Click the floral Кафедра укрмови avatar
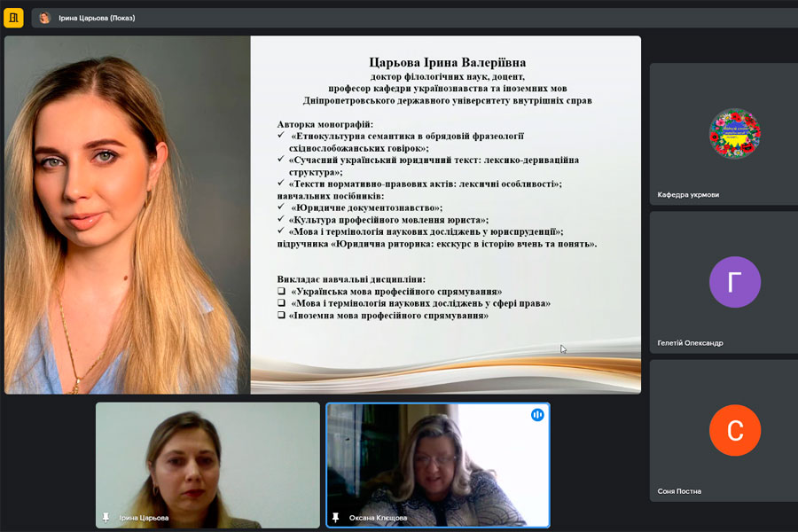Image resolution: width=798 pixels, height=532 pixels. pyautogui.click(x=734, y=134)
